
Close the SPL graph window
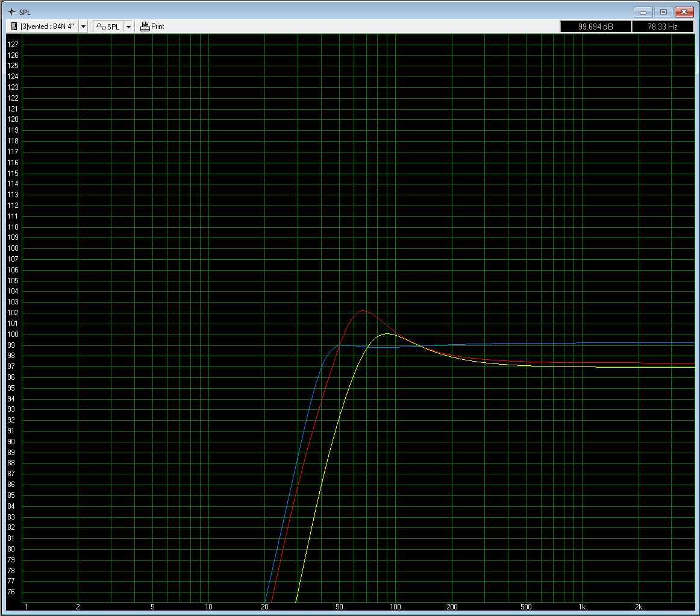click(x=684, y=11)
